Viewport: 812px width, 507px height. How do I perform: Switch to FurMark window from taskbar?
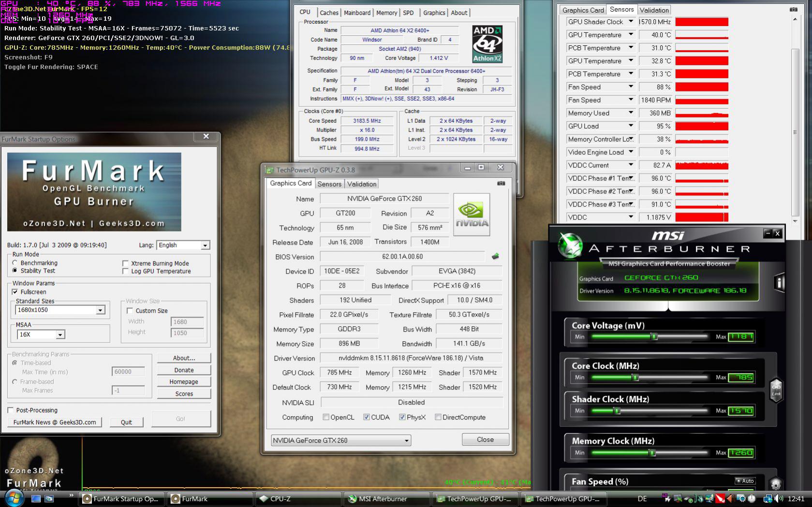[210, 499]
